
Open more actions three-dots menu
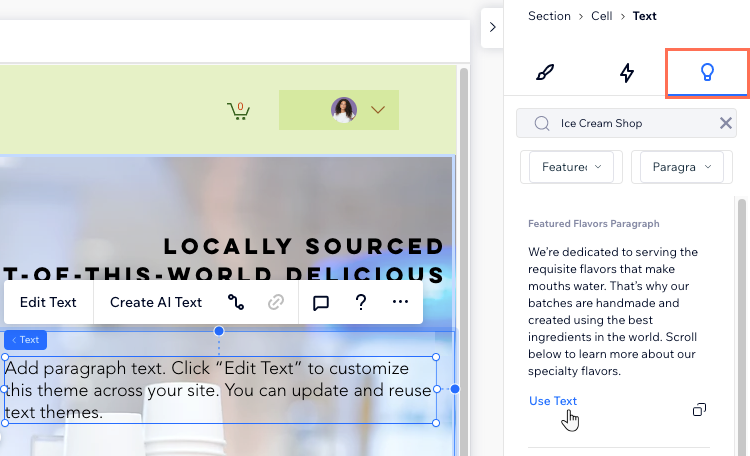tap(400, 301)
